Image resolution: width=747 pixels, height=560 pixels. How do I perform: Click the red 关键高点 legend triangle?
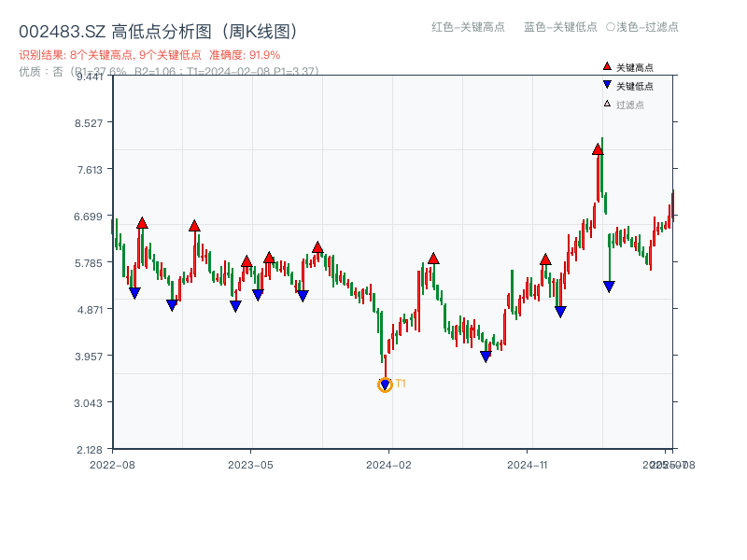607,67
